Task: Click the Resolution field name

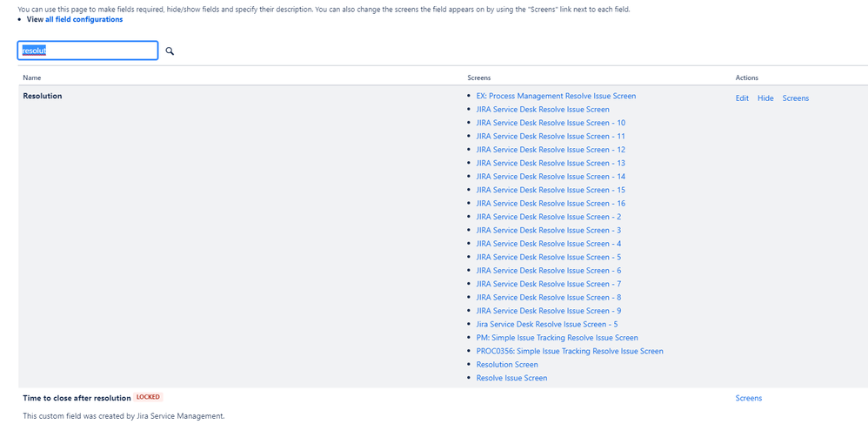Action: (x=43, y=96)
